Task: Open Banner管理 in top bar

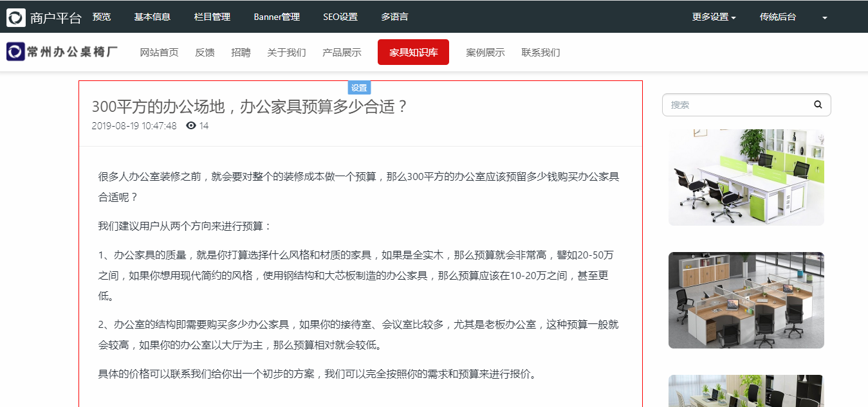Action: click(277, 17)
